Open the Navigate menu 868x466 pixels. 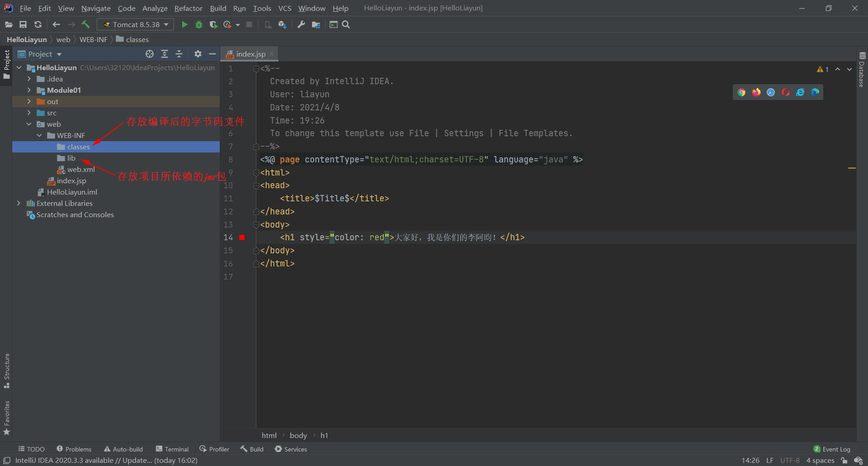tap(96, 8)
